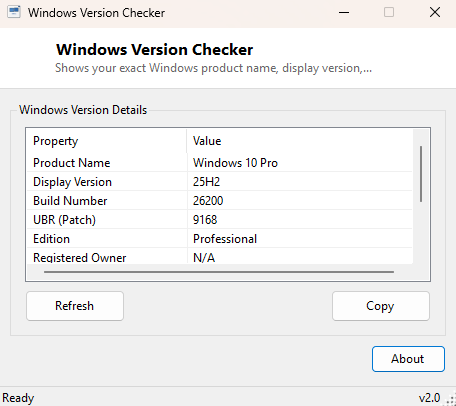Select the UBR (Patch) row label
This screenshot has height=406, width=456.
(x=64, y=220)
